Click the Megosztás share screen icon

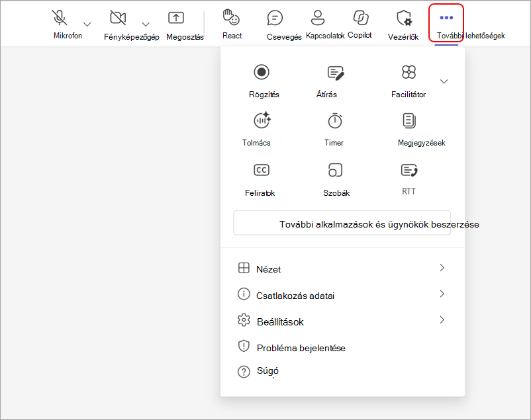coord(176,18)
